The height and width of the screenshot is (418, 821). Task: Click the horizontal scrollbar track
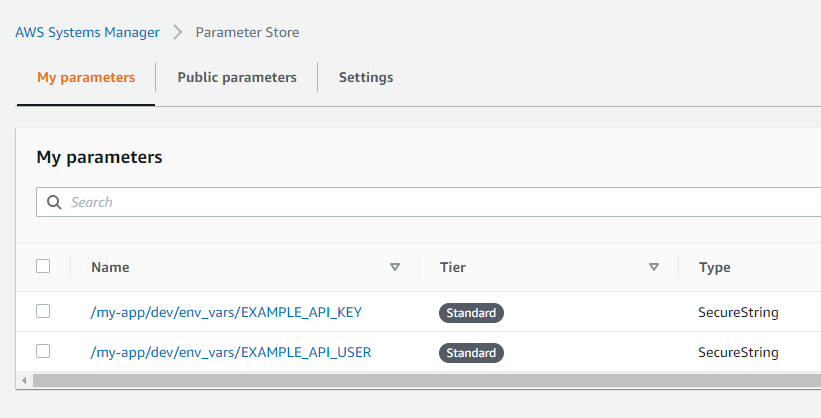click(x=427, y=380)
